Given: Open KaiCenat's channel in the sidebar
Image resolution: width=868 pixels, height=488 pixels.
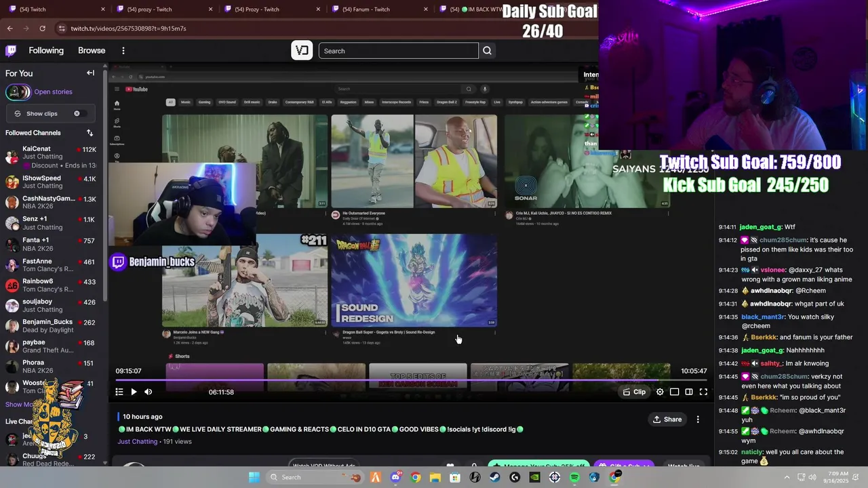Looking at the screenshot, I should click(51, 157).
